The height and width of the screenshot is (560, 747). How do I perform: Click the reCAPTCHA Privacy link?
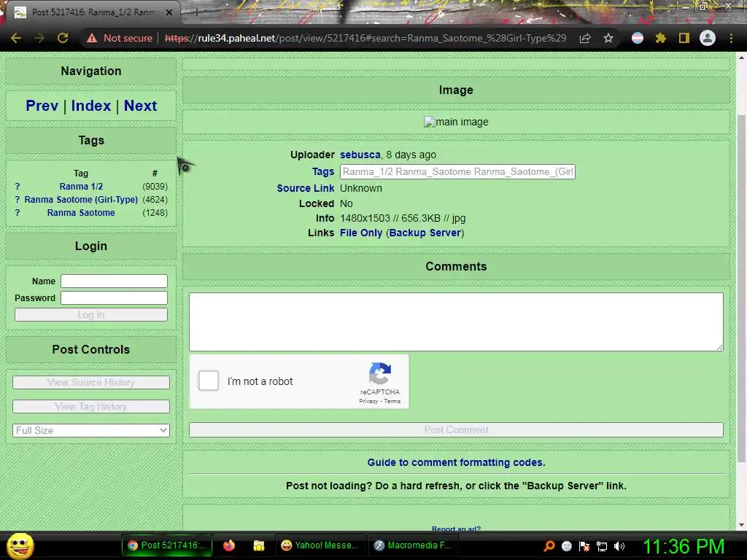(x=368, y=402)
